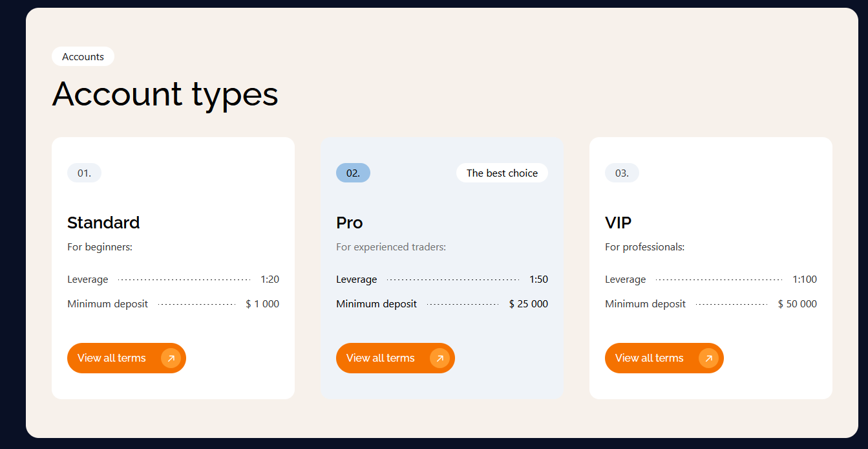Select the 03. number badge

click(x=622, y=173)
